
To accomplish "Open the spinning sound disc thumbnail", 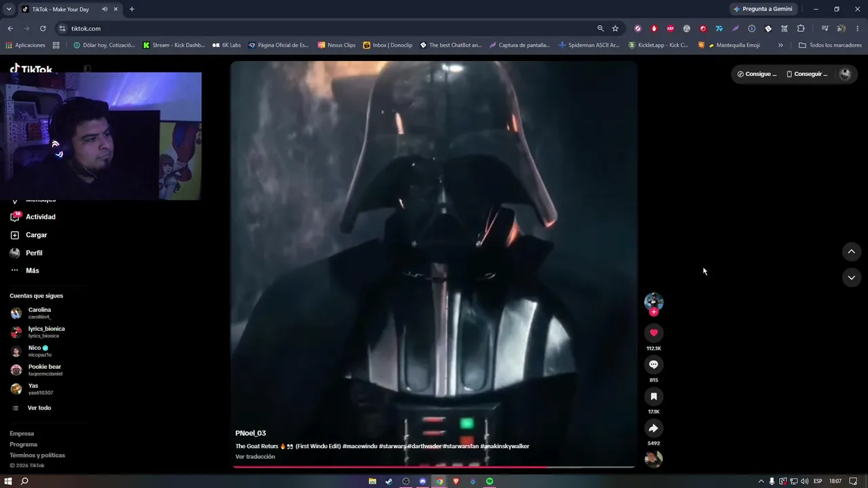I will click(654, 459).
